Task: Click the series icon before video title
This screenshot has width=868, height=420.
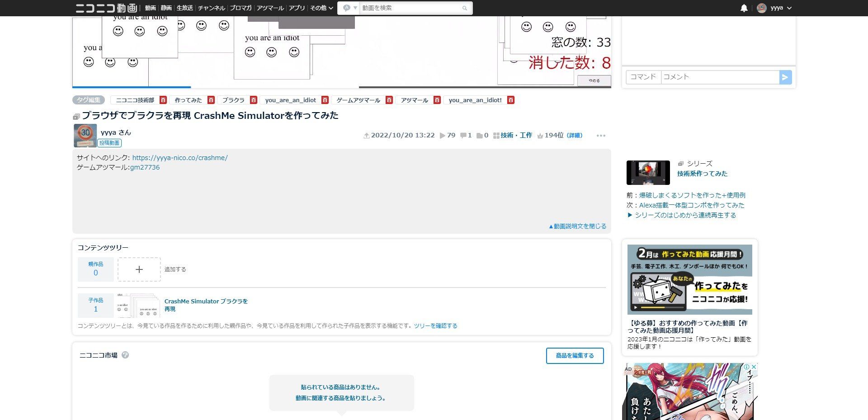Action: tap(76, 117)
